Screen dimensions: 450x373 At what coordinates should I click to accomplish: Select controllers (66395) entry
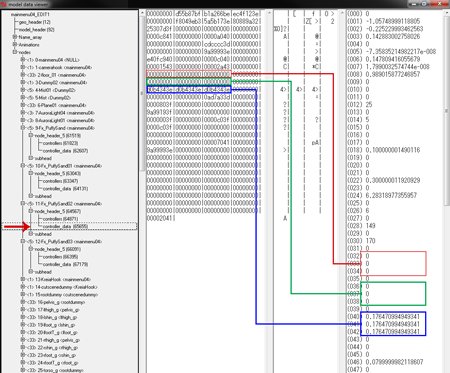(x=60, y=257)
